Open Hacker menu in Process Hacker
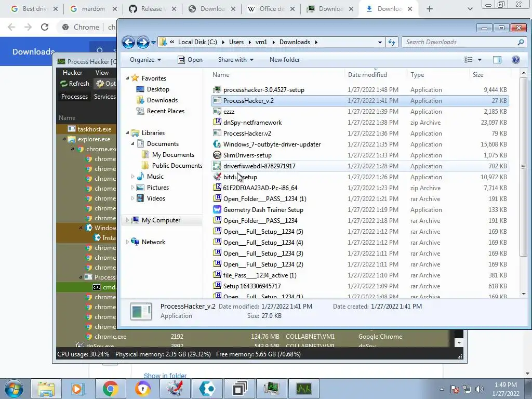This screenshot has width=532, height=399. [x=72, y=73]
